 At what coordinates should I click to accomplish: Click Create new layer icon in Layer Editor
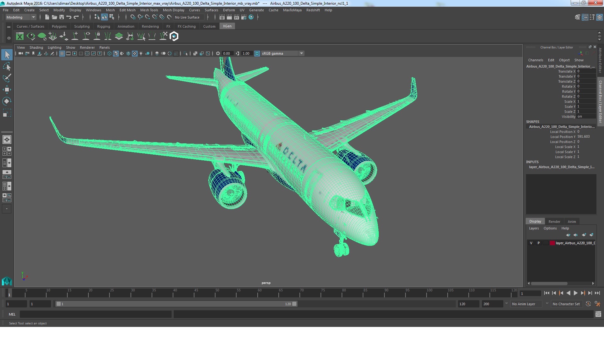584,235
